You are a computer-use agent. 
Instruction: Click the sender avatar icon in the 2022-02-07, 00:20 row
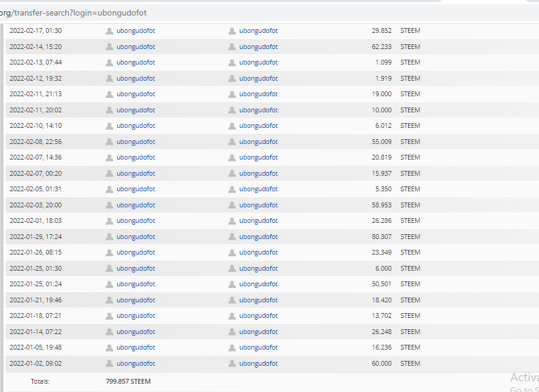[109, 174]
